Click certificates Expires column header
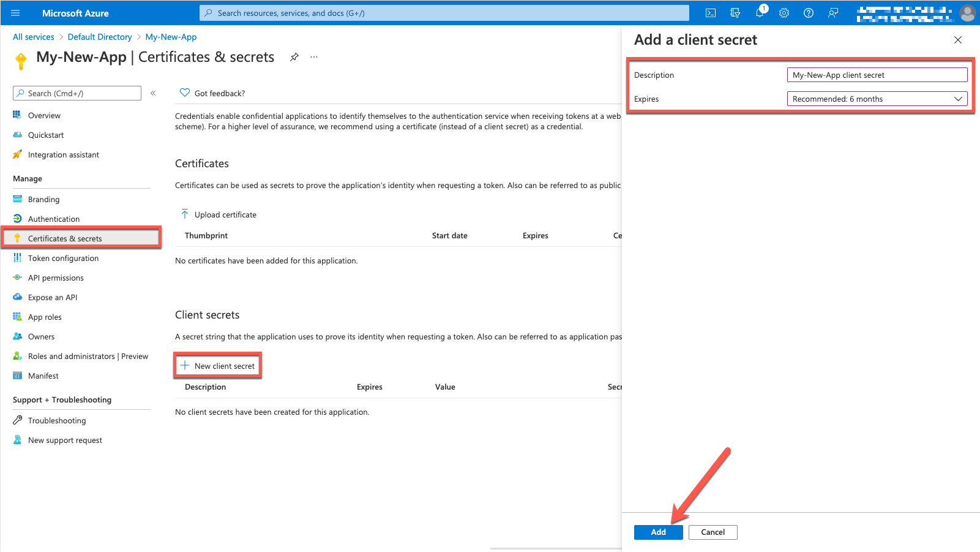This screenshot has width=980, height=552. (536, 235)
